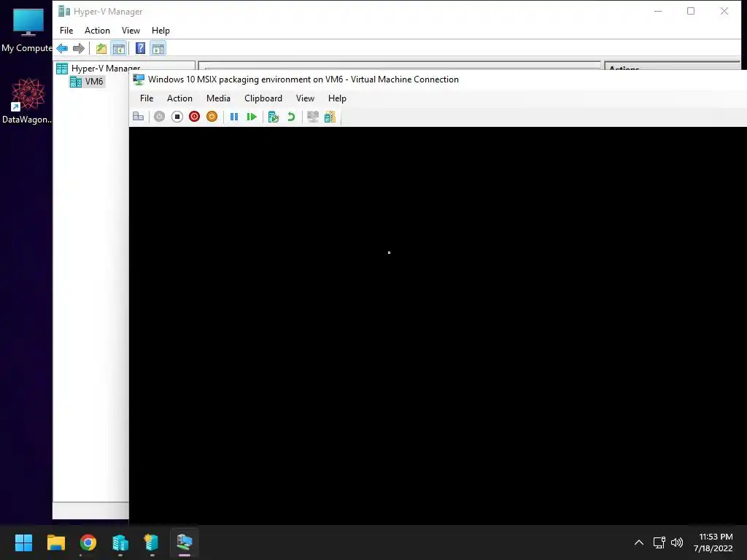Open Media menu in Virtual Machine Connection
This screenshot has width=747, height=560.
point(218,98)
